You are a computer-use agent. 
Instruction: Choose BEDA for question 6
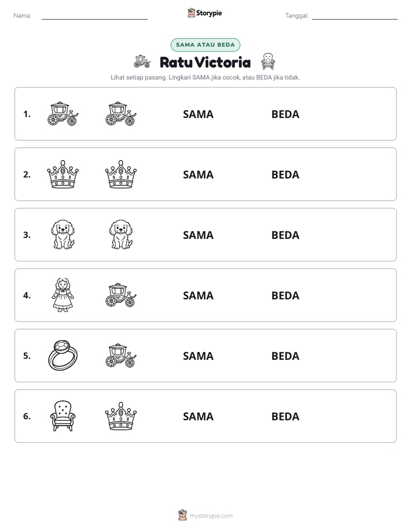286,416
